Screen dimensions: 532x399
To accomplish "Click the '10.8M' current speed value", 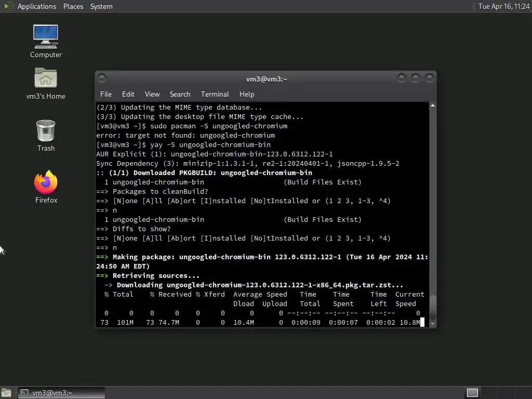I will coord(410,323).
